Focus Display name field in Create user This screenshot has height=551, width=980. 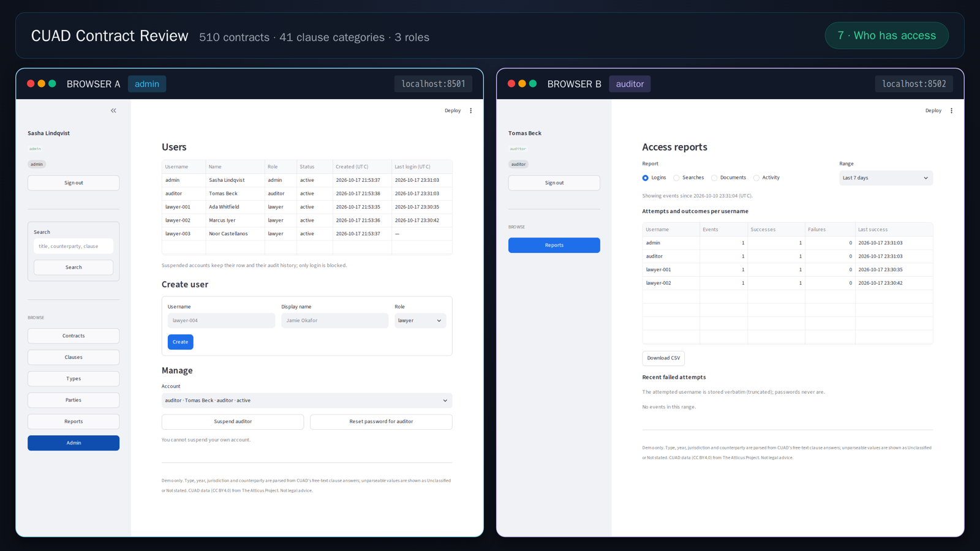point(334,321)
